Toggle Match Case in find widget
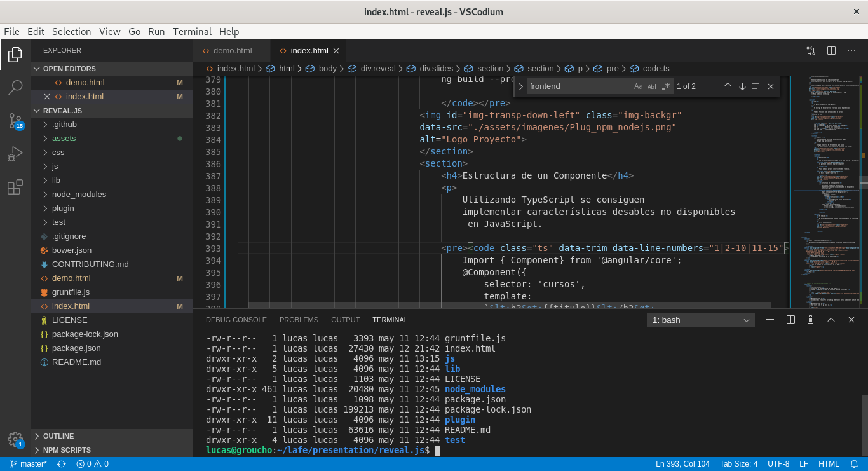Image resolution: width=868 pixels, height=471 pixels. [x=638, y=86]
